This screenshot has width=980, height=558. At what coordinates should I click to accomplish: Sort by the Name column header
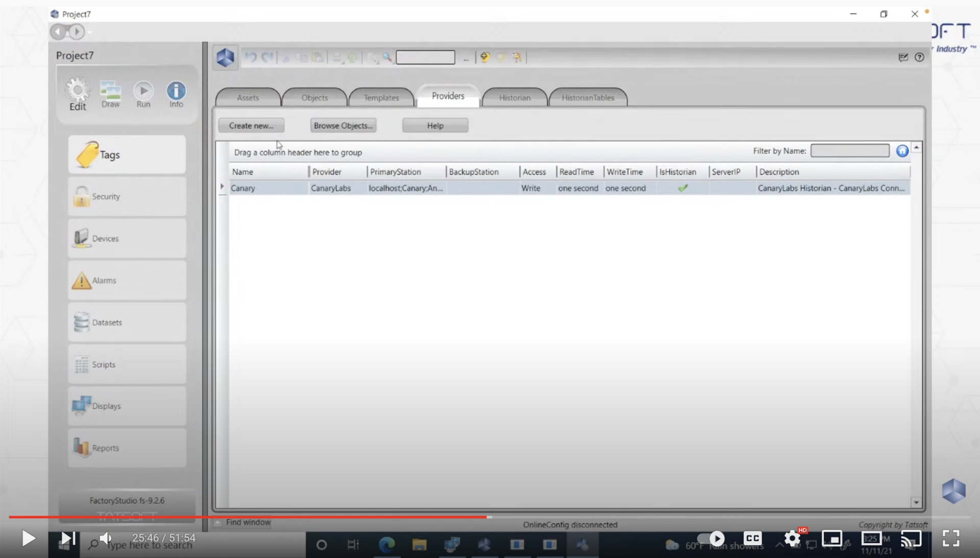tap(268, 172)
